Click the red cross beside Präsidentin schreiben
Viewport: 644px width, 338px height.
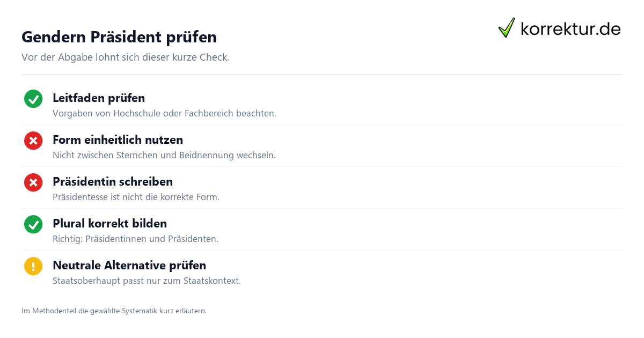[33, 182]
